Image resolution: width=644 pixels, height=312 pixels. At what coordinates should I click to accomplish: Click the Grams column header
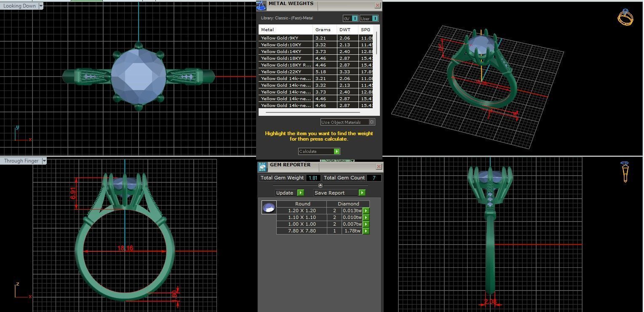pyautogui.click(x=325, y=29)
